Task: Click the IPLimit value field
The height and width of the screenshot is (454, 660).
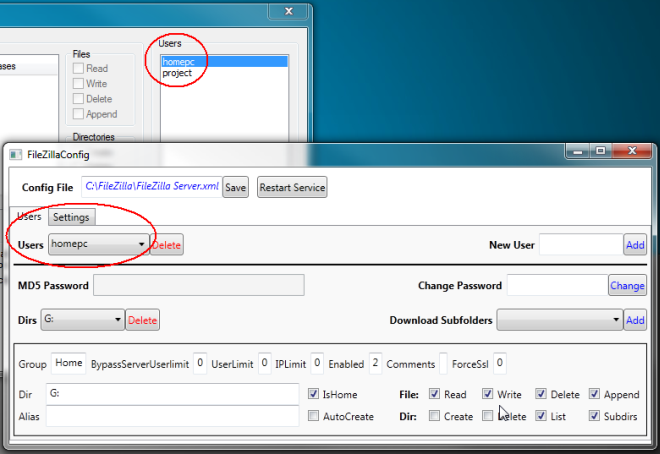Action: click(317, 363)
